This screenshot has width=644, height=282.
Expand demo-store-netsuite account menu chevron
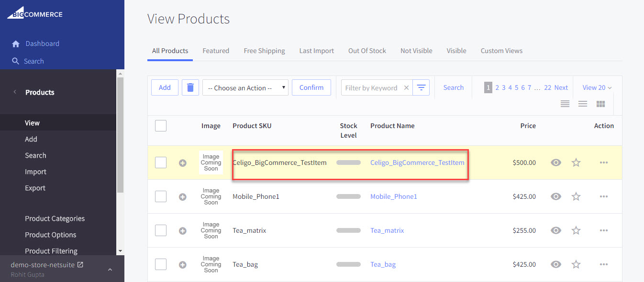[x=110, y=270]
